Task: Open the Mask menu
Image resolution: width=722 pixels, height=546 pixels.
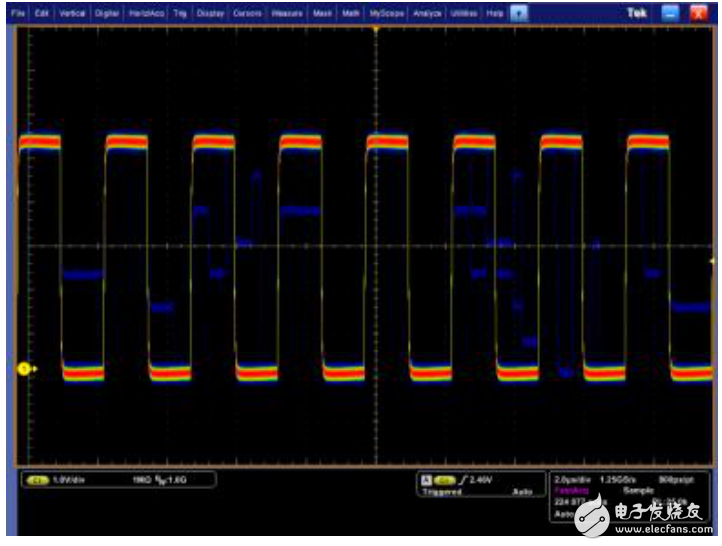Action: (322, 15)
